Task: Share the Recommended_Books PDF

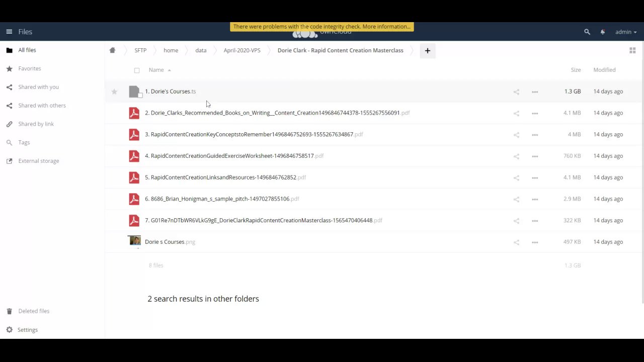Action: pos(516,114)
